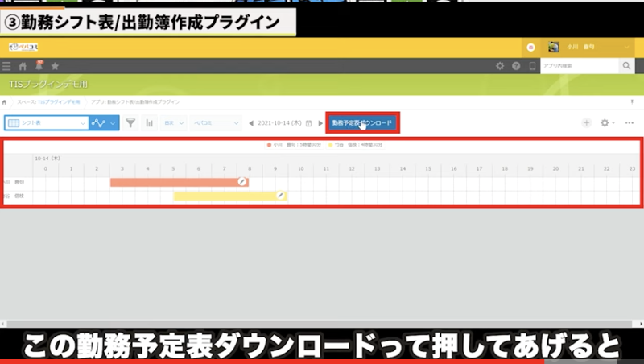Image resolution: width=644 pixels, height=364 pixels.
Task: Open calendar date picker icon
Action: tap(308, 123)
